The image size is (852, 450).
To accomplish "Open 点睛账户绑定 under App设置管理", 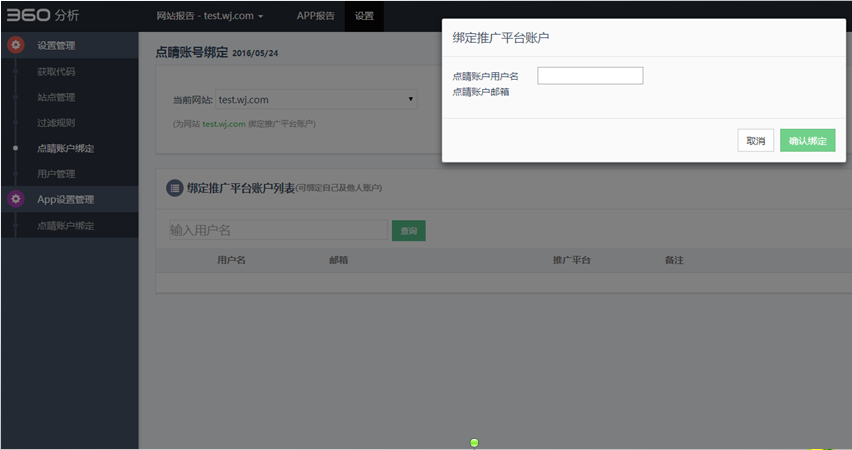I will click(66, 226).
